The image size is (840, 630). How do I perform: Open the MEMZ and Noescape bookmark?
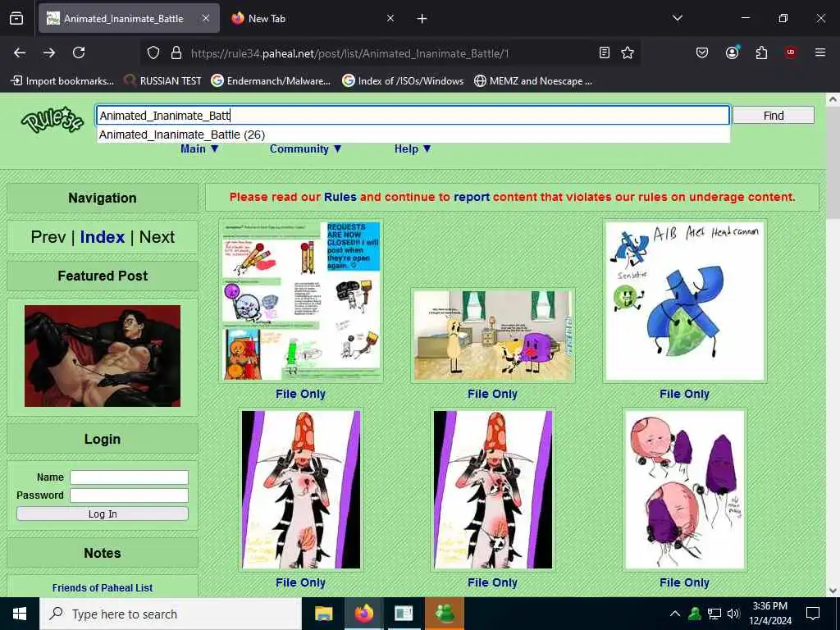pos(533,81)
